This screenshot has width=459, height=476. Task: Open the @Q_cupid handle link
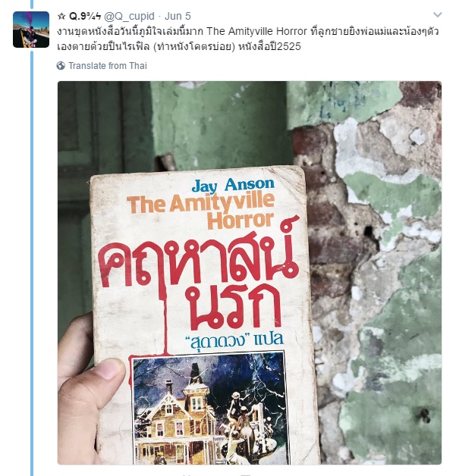129,16
